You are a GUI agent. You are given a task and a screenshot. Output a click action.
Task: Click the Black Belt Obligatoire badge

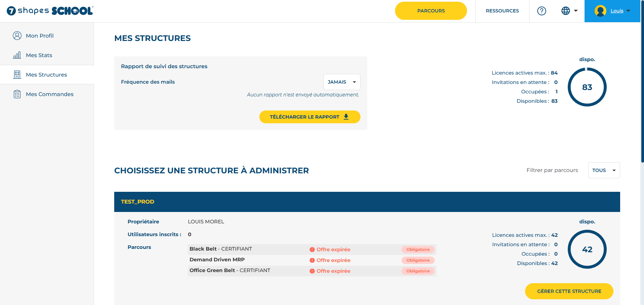point(418,250)
